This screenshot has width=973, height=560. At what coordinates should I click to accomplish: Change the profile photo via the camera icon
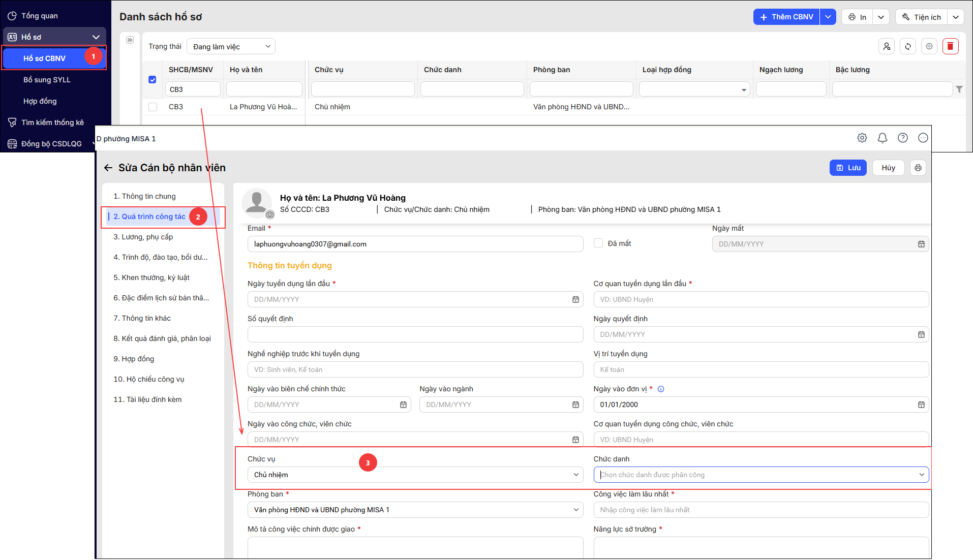tap(270, 214)
